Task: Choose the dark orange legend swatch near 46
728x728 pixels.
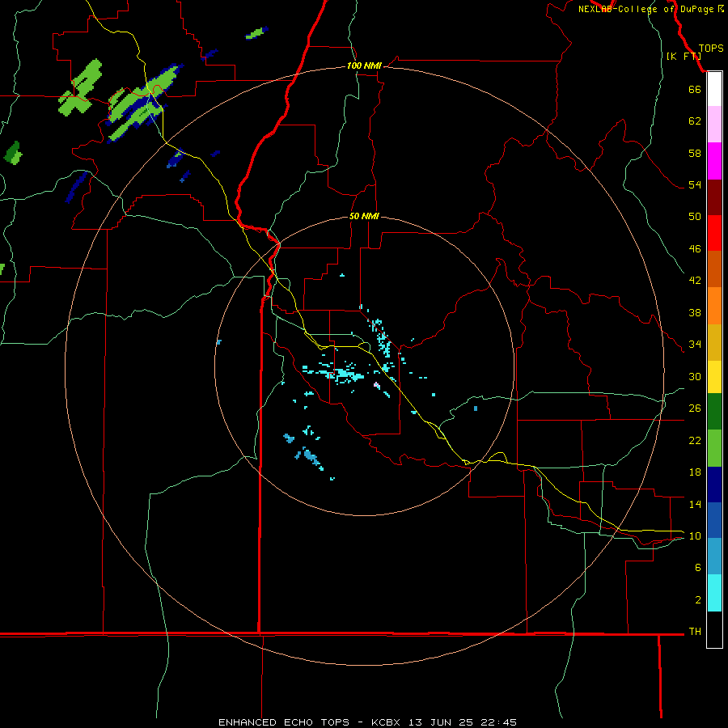Action: (x=714, y=269)
